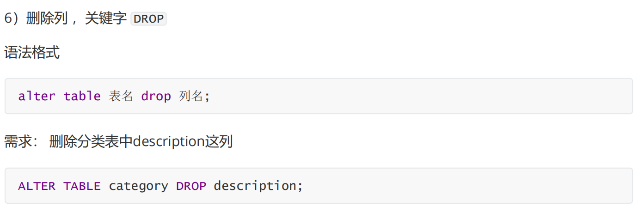This screenshot has height=213, width=644.
Task: Click 'ALTER' in the second code block
Action: pyautogui.click(x=37, y=186)
